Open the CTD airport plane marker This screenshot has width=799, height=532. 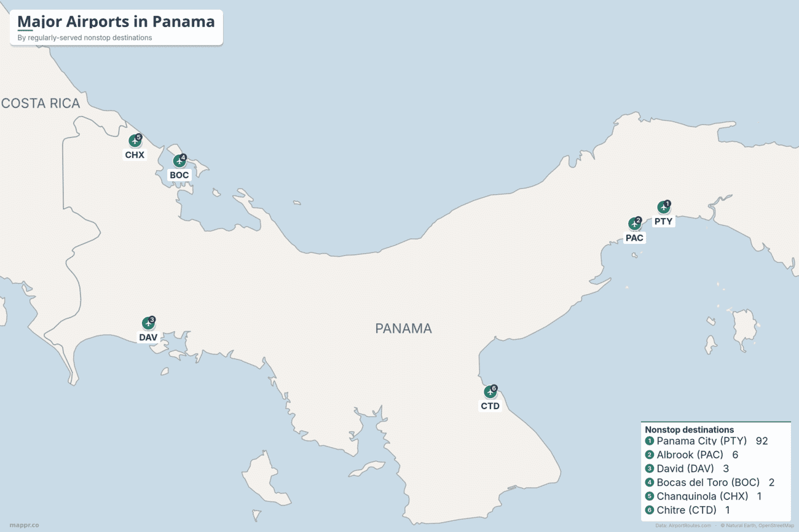coord(489,391)
